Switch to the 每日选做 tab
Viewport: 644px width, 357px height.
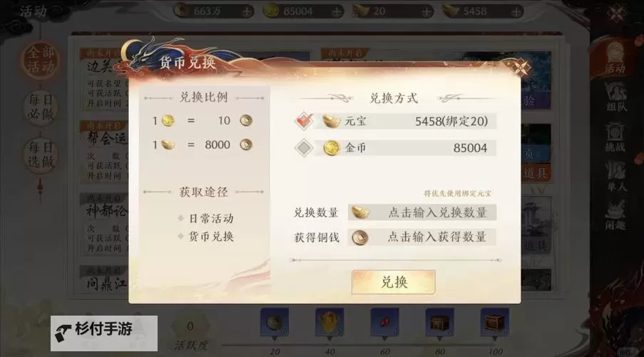click(x=40, y=155)
